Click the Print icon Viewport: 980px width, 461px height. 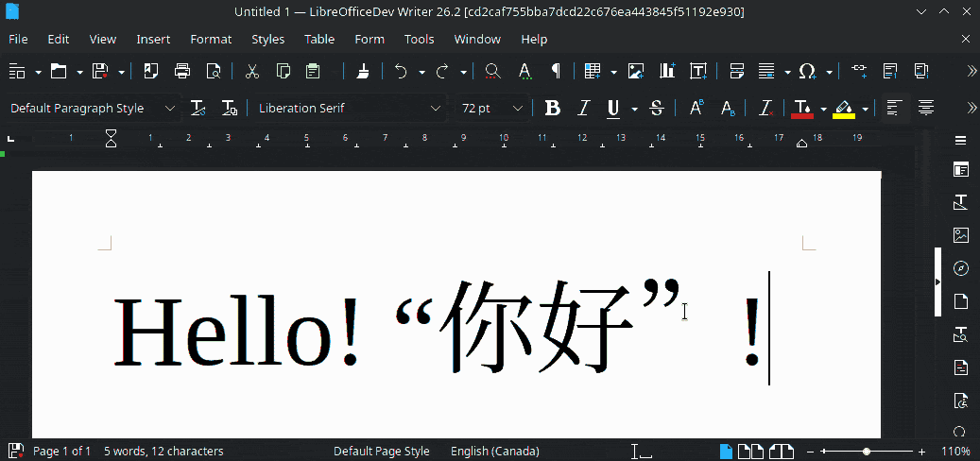click(x=181, y=71)
